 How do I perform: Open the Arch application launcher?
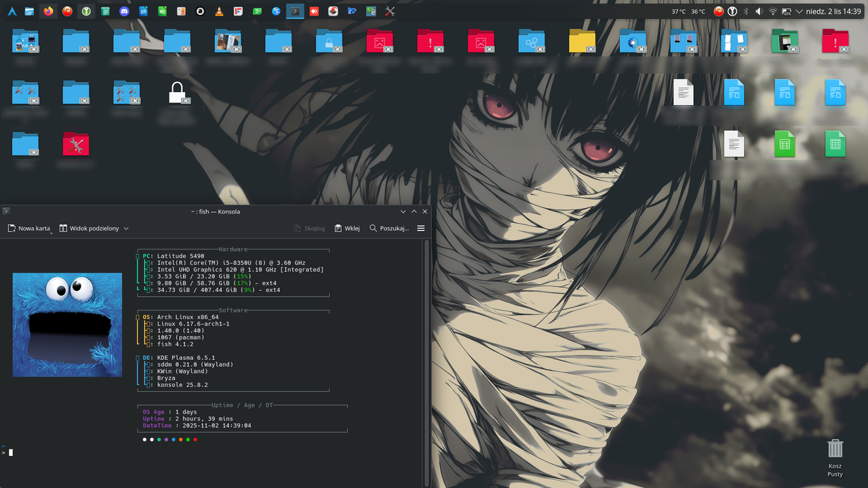(12, 12)
